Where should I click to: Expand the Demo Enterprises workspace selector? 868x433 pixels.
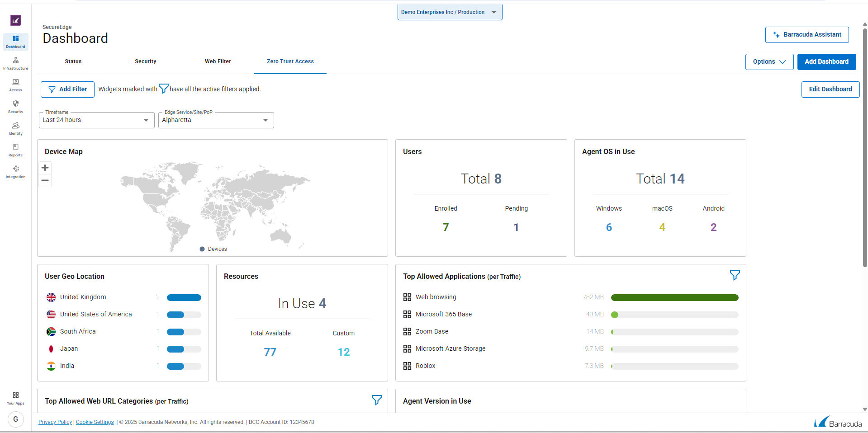point(450,12)
